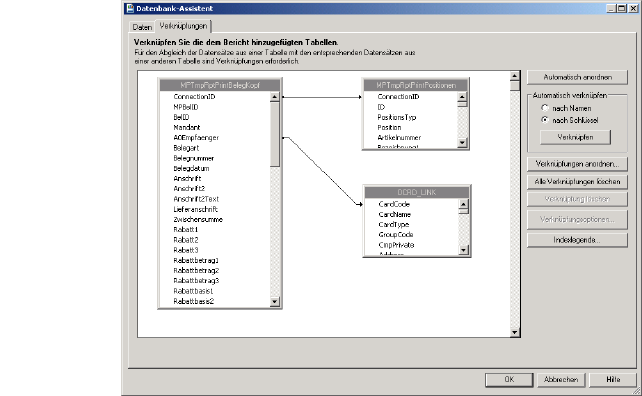
Task: Close the Datenbank-Assistent window
Action: point(633,8)
